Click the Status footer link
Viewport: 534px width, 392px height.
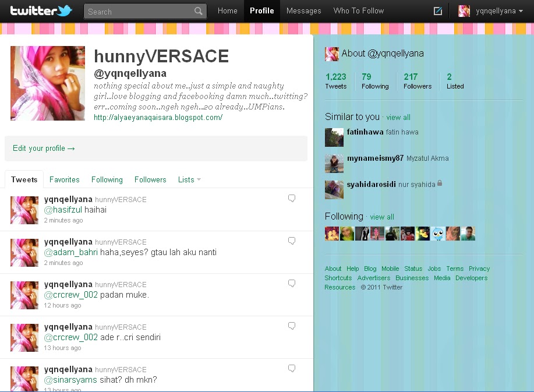(x=413, y=269)
